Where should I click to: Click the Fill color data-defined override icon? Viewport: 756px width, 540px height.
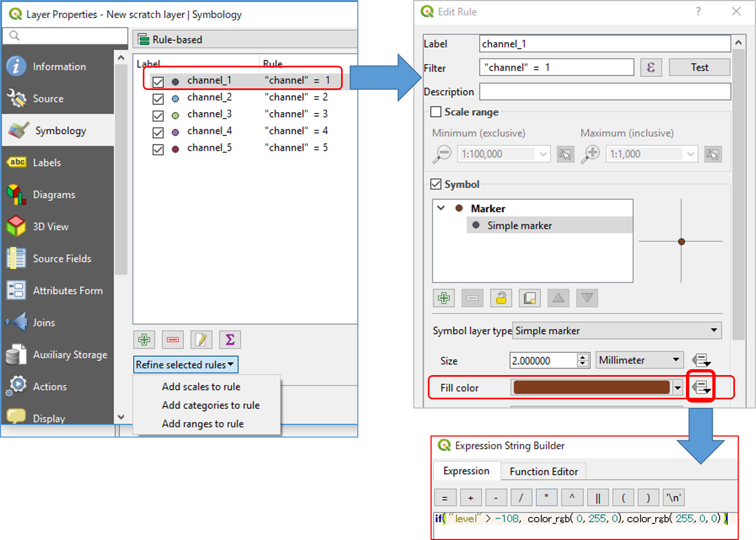click(700, 387)
